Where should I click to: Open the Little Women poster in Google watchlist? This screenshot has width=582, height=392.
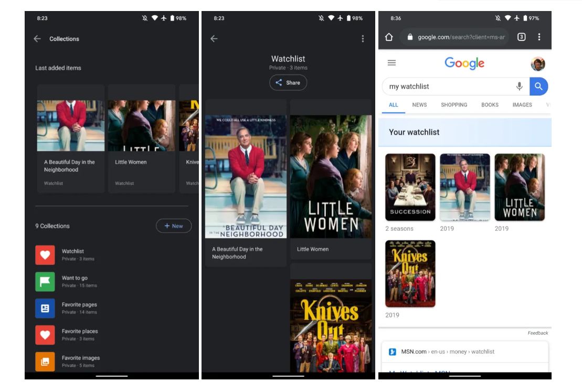click(x=520, y=187)
